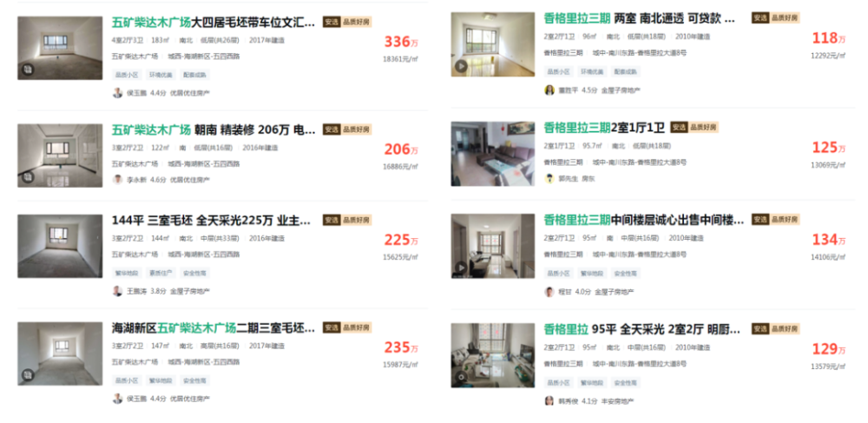This screenshot has height=423, width=868.
Task: Open the 144平 三室毛坯 listing title
Action: (x=211, y=221)
